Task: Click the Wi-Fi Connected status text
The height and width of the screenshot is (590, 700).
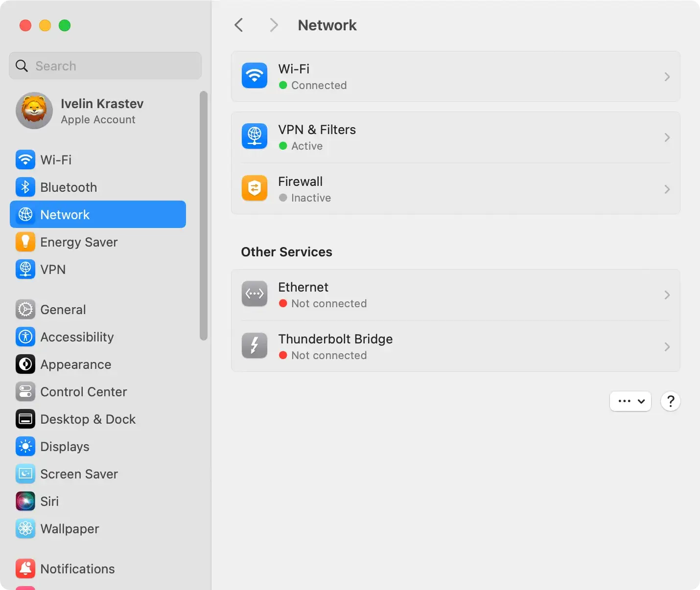Action: 319,85
